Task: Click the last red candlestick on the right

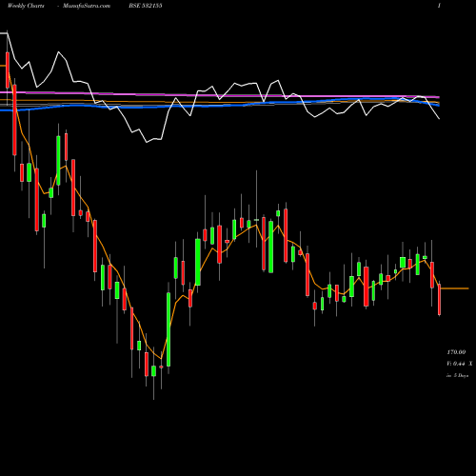Action: click(440, 300)
